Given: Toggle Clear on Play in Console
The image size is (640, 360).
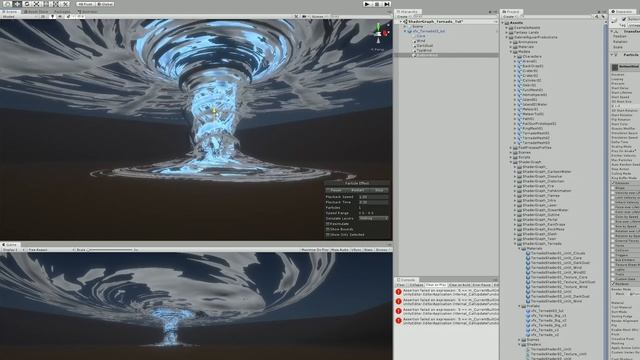Looking at the screenshot, I should (436, 285).
